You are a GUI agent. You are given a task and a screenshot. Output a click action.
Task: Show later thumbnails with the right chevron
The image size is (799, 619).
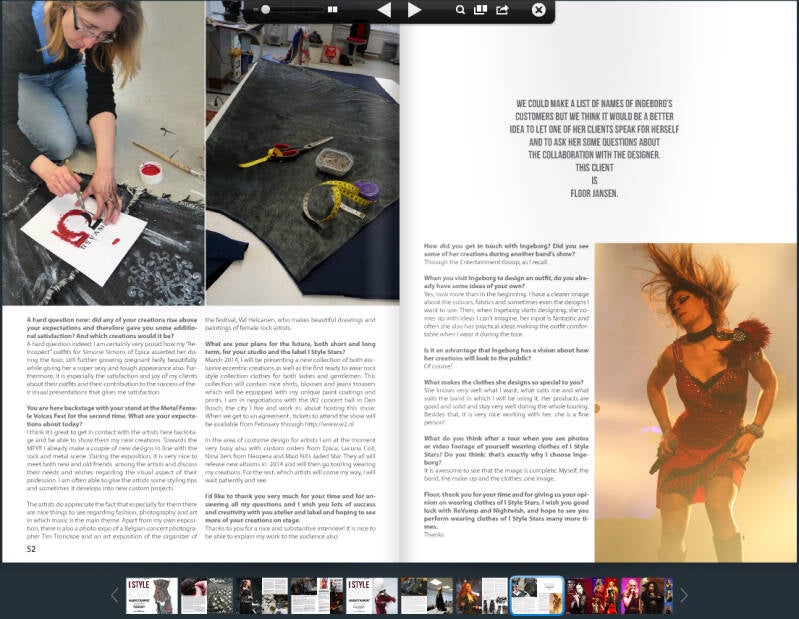coord(684,595)
